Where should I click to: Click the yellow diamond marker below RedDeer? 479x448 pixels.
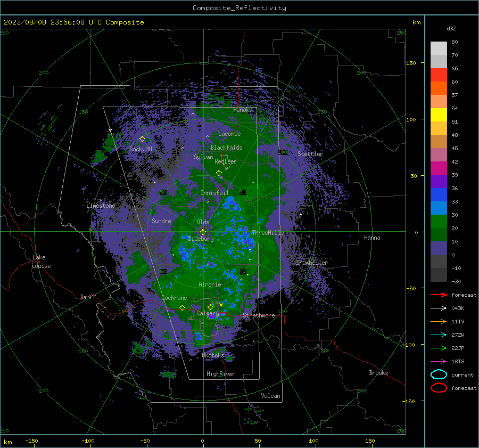pyautogui.click(x=219, y=173)
